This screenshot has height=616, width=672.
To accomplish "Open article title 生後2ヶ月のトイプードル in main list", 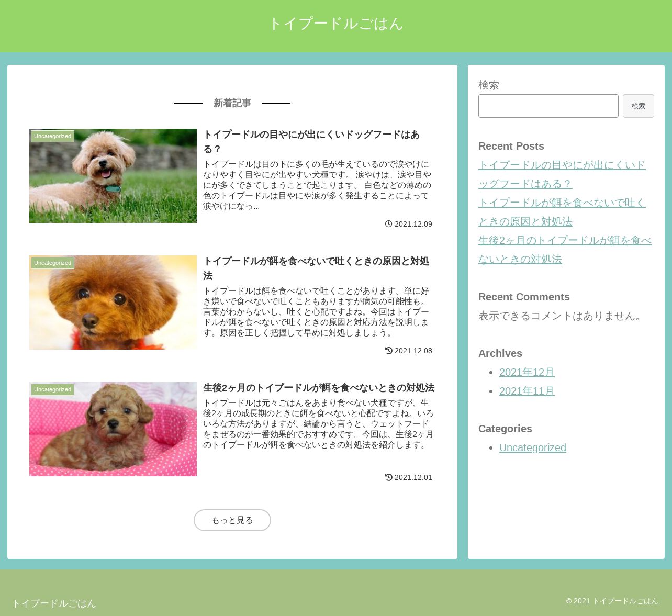I will click(319, 388).
